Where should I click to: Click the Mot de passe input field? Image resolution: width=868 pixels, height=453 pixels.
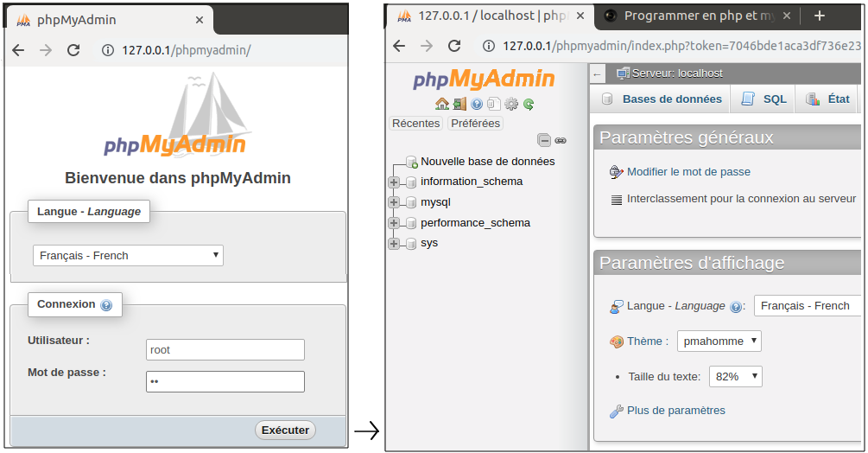coord(225,381)
